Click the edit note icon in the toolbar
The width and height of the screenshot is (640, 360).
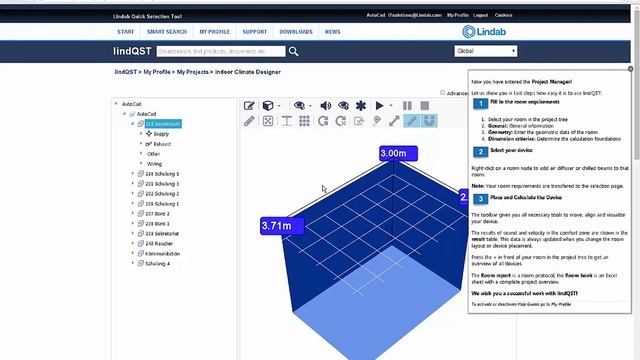tap(249, 106)
